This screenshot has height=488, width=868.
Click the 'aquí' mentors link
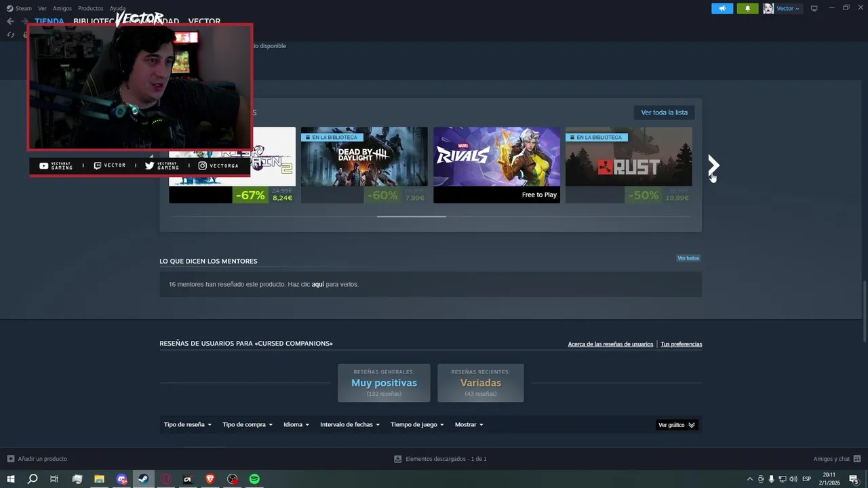click(317, 285)
